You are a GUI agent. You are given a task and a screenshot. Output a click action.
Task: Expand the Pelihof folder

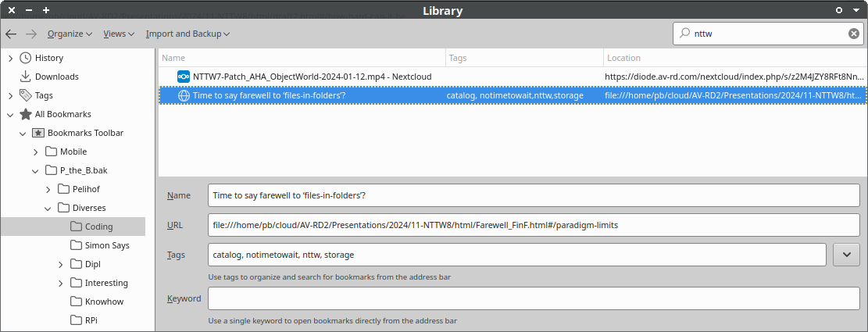[48, 189]
